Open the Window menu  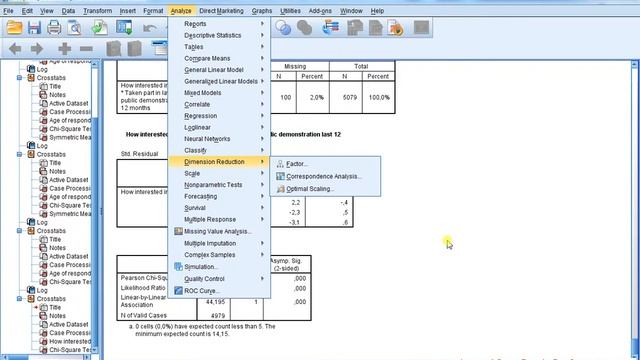[351, 11]
